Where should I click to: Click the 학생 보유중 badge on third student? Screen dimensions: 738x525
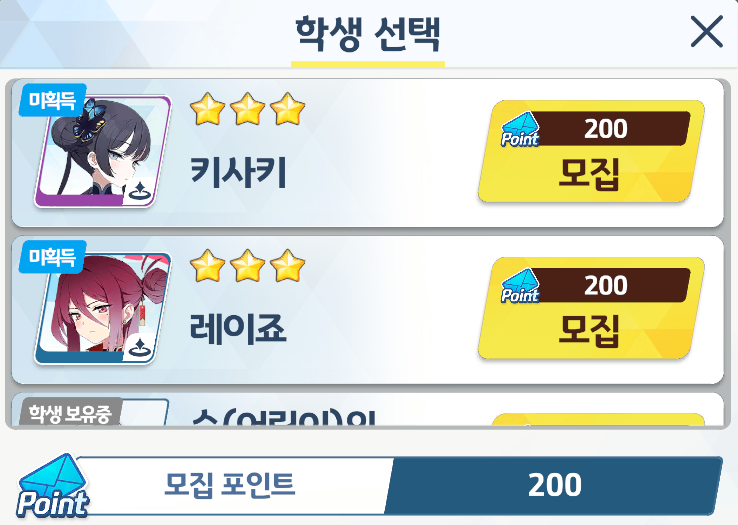click(x=70, y=412)
